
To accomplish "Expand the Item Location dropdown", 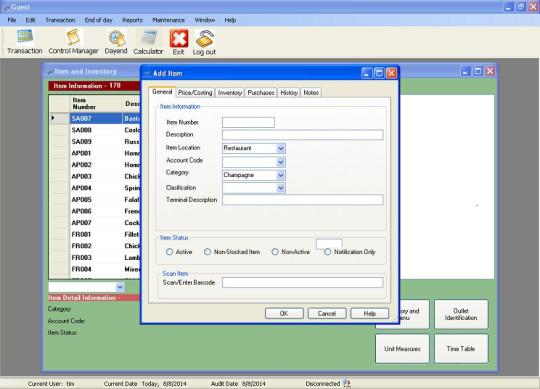I will pyautogui.click(x=281, y=148).
